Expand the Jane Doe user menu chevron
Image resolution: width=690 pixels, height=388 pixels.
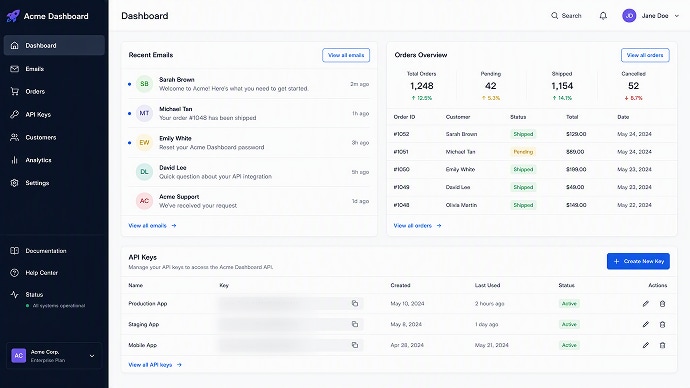point(677,16)
